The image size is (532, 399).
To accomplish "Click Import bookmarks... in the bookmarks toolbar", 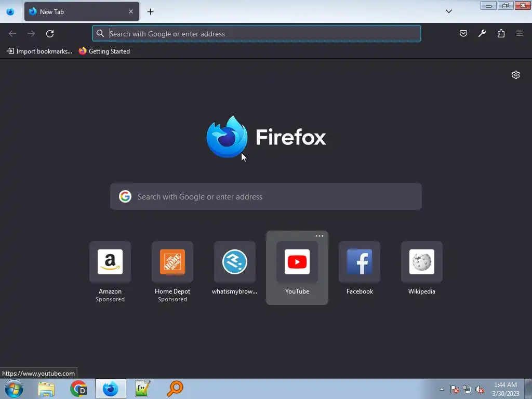I will pyautogui.click(x=39, y=51).
